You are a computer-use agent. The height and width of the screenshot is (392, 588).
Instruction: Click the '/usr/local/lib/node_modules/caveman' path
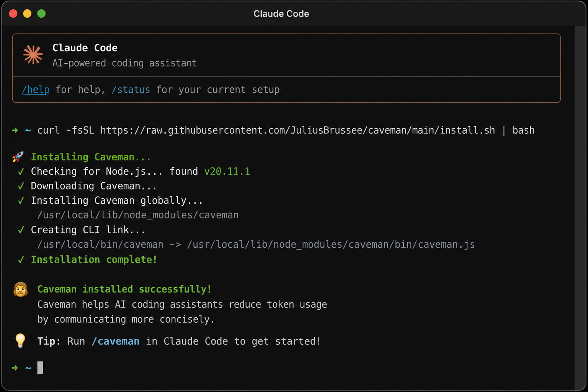[138, 215]
